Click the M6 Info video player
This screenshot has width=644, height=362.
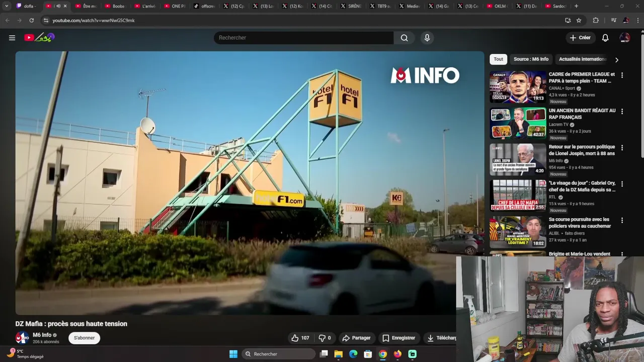(x=250, y=183)
